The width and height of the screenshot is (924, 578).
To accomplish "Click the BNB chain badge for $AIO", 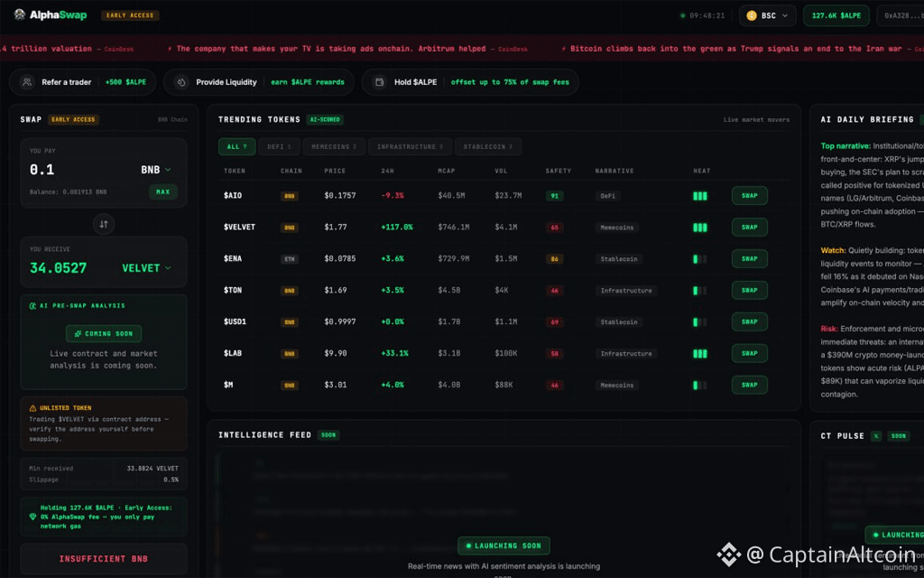I will [x=290, y=196].
